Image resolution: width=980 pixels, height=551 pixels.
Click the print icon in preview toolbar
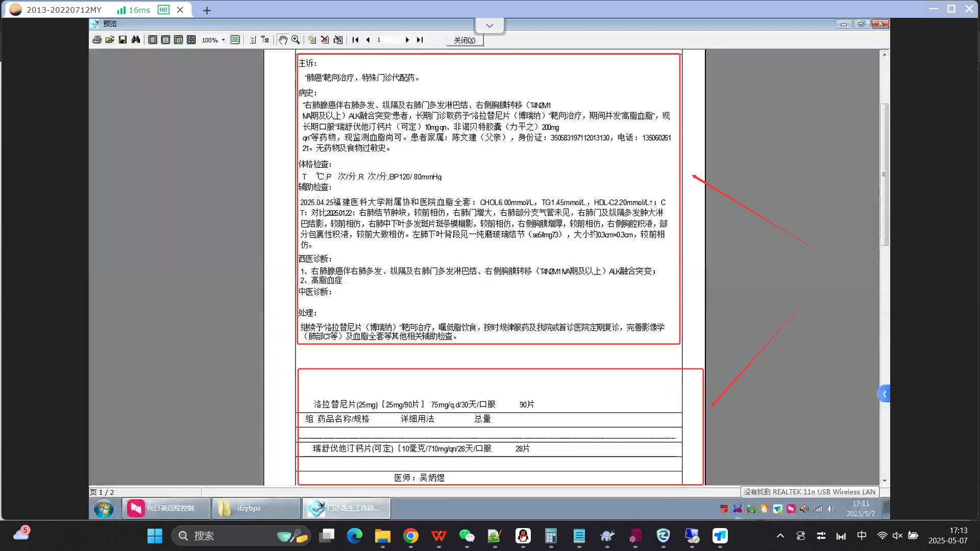[x=97, y=40]
